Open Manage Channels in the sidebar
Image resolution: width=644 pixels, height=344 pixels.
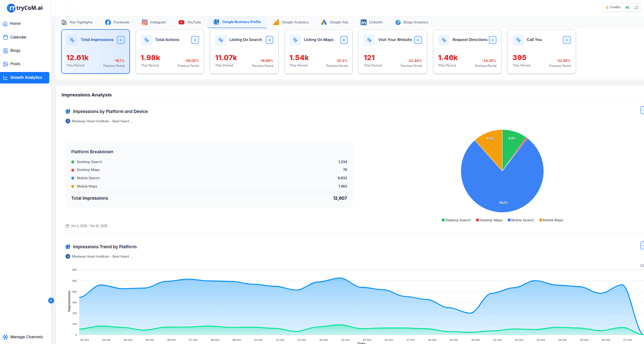point(26,337)
